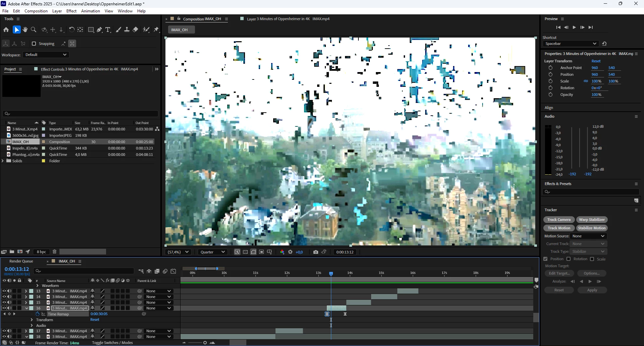
Task: Open the Graph Editor icon in timeline
Action: (x=173, y=271)
